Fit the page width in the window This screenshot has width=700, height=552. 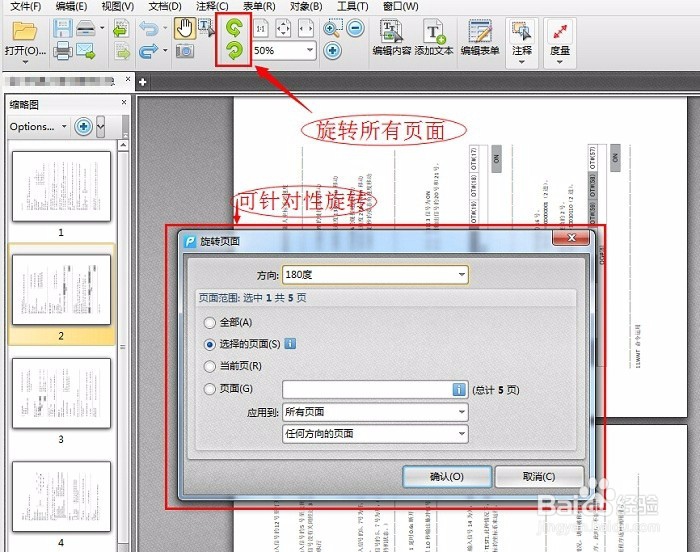coord(306,29)
